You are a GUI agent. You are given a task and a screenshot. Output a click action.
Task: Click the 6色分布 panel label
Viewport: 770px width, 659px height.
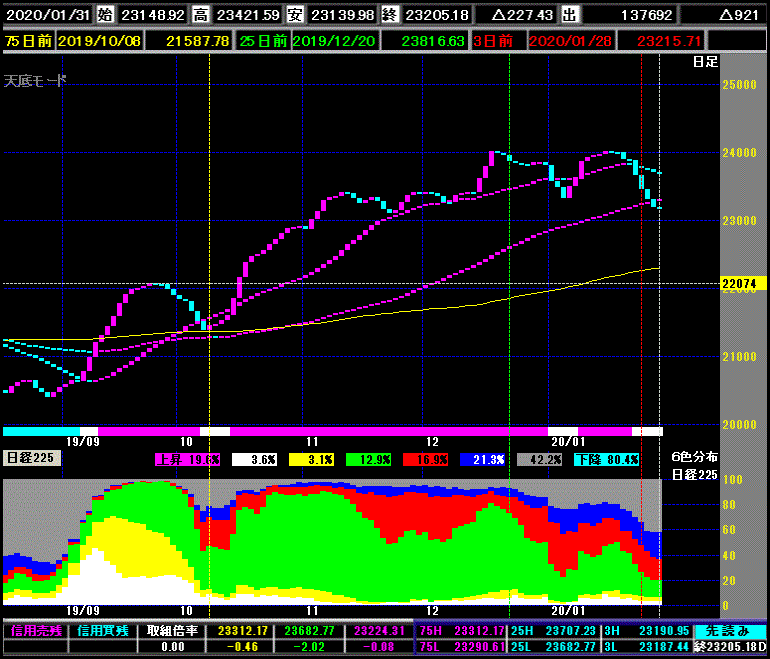[694, 457]
